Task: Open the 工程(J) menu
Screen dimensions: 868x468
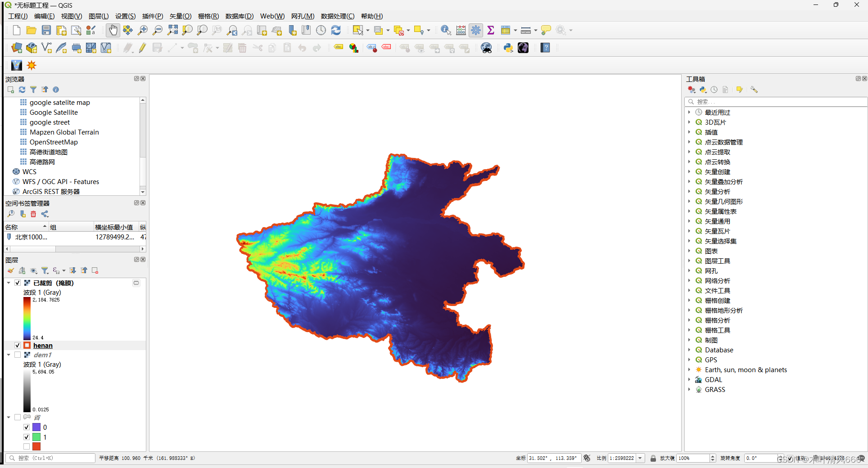Action: pos(18,16)
